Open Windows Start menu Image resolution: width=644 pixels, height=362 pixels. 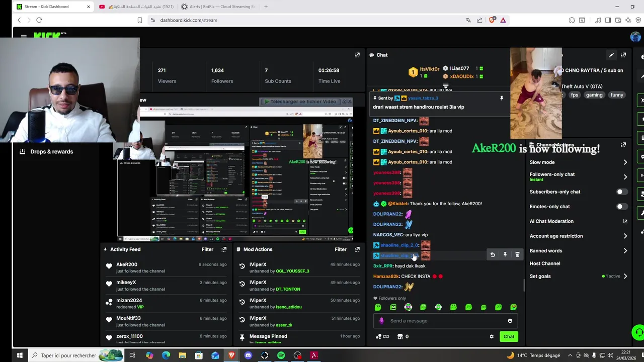coord(20,355)
